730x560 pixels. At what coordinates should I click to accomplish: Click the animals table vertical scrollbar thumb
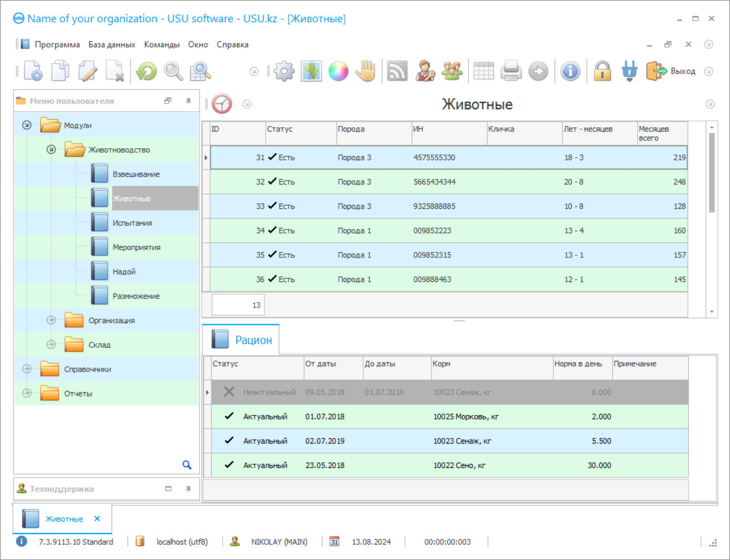point(712,173)
